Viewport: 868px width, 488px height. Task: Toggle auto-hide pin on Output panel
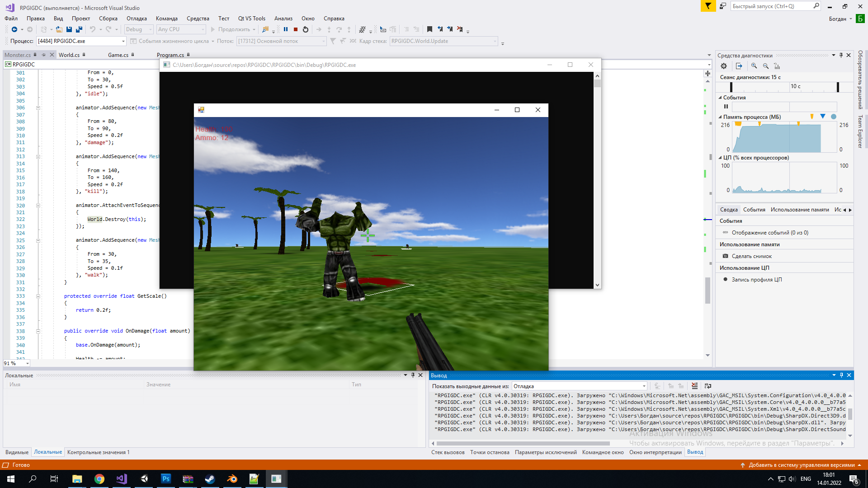(842, 375)
